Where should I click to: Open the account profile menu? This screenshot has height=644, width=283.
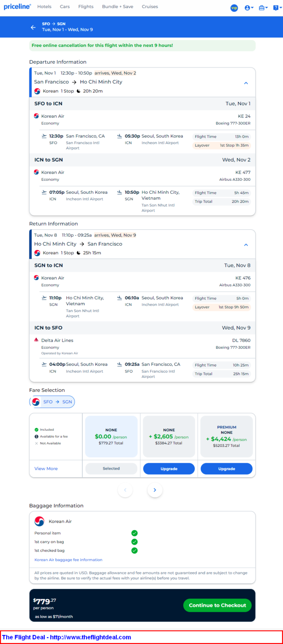249,8
